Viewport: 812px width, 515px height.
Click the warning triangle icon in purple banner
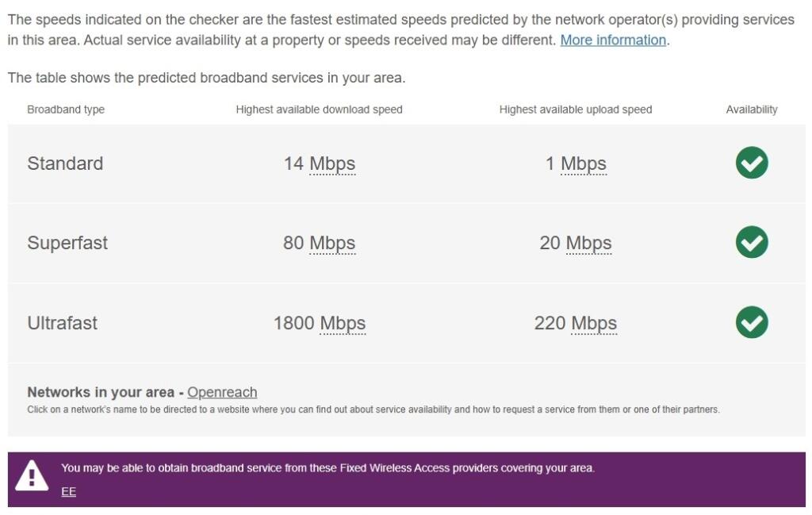[x=32, y=475]
